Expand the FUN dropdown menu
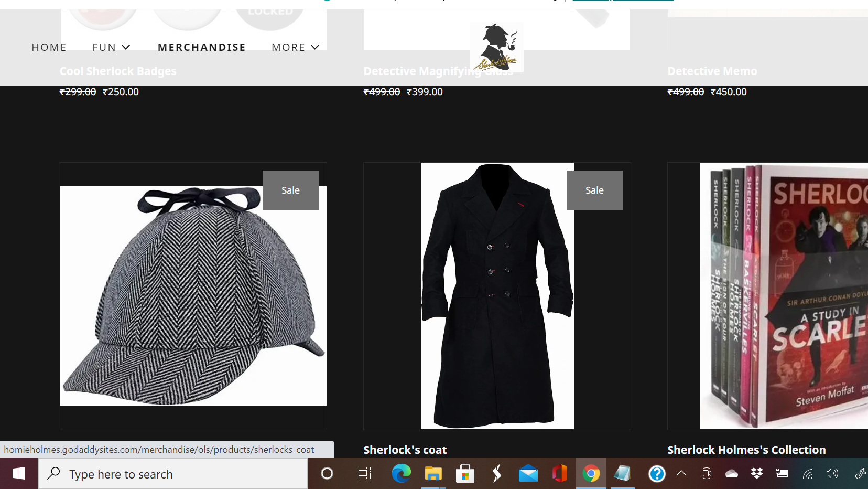868x489 pixels. [x=111, y=47]
